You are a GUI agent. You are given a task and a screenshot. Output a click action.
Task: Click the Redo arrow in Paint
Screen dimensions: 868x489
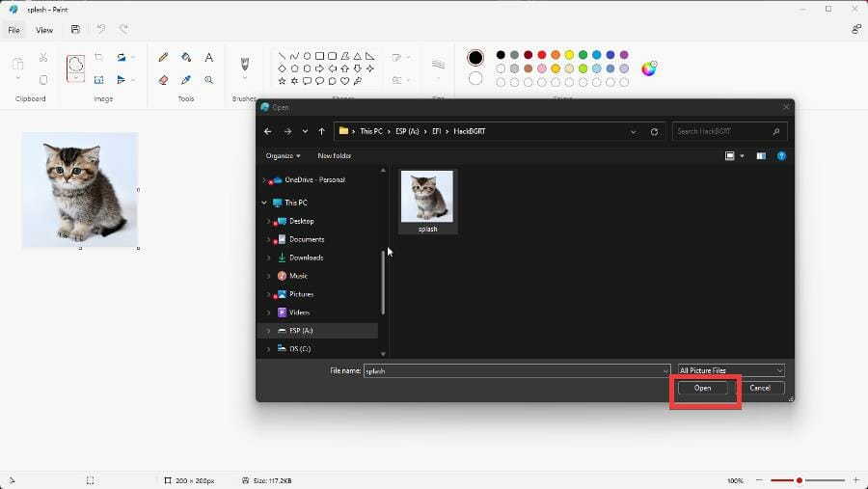[124, 29]
